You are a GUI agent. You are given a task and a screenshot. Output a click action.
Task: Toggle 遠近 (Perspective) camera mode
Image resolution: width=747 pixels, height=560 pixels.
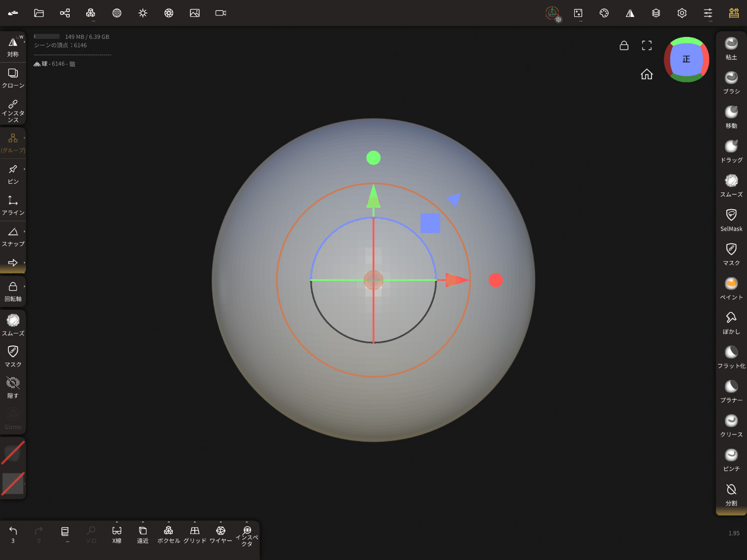(143, 534)
